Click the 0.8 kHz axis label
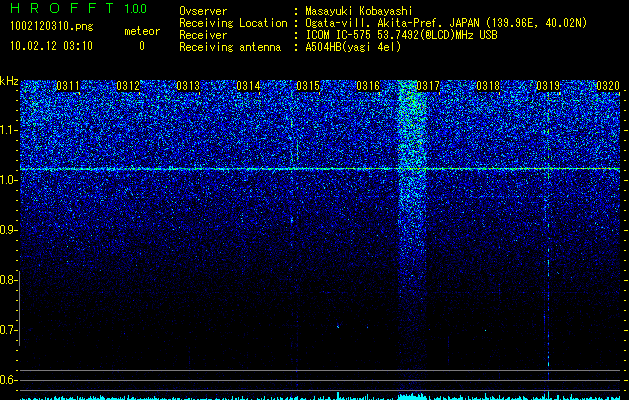This screenshot has width=629, height=400. tap(8, 280)
